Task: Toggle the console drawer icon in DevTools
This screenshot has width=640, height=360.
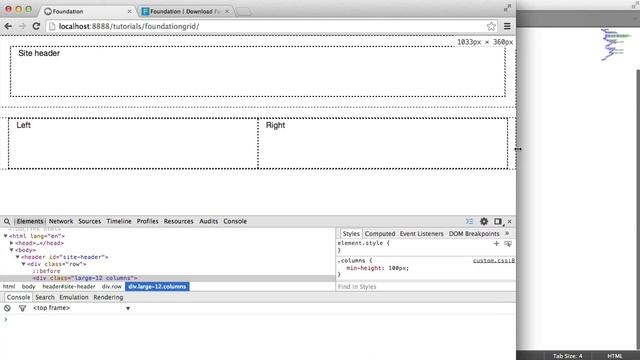Action: [469, 221]
